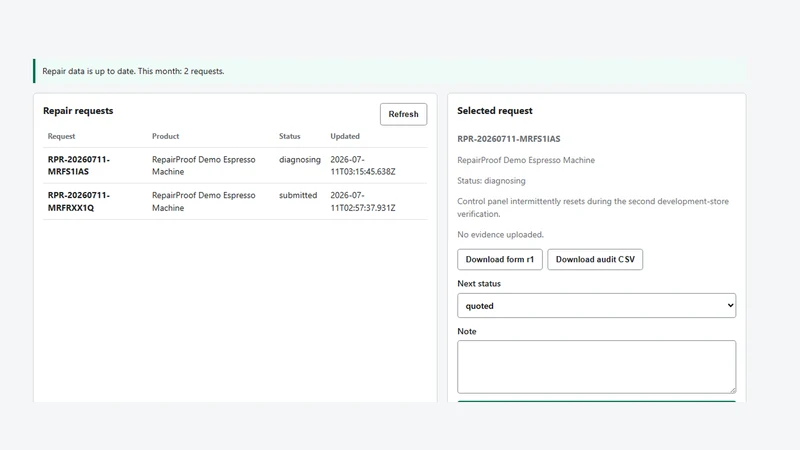Click product name in Selected request panel
Viewport: 800px width, 450px height.
526,160
